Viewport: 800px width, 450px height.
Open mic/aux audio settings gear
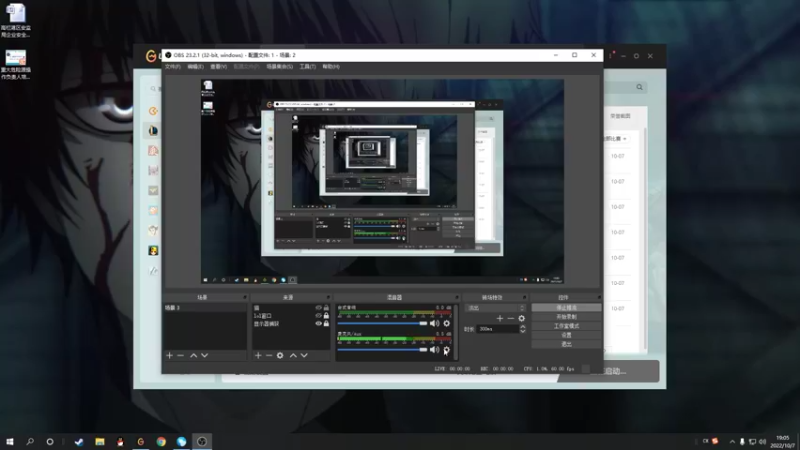point(446,349)
